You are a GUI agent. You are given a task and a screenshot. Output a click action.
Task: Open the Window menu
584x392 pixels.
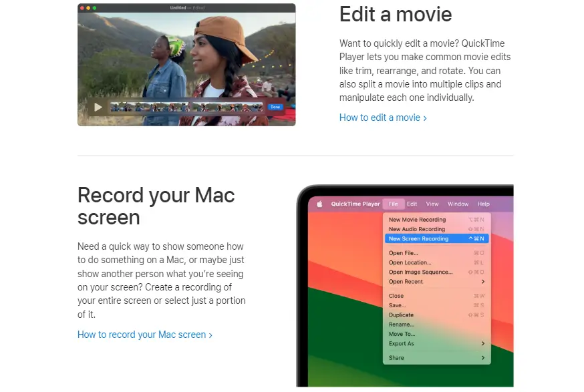pyautogui.click(x=458, y=204)
